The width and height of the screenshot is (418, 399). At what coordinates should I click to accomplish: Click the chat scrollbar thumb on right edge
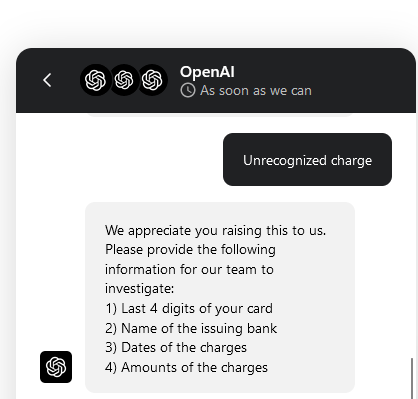(x=413, y=378)
